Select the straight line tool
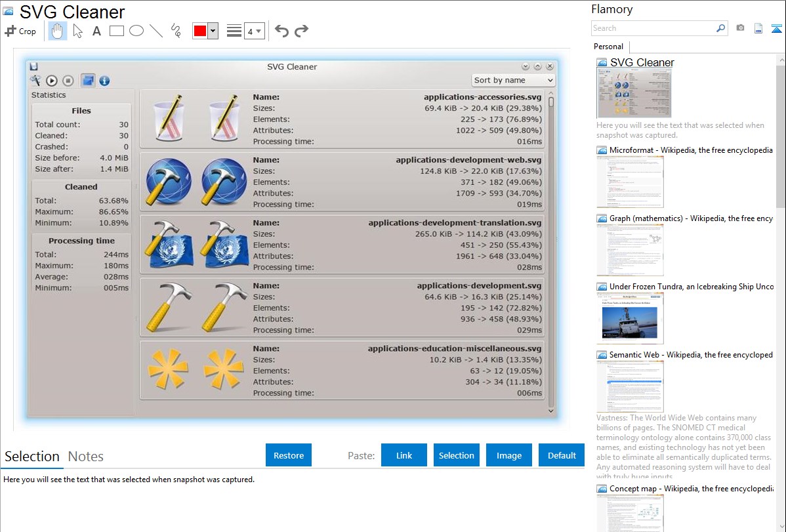This screenshot has width=786, height=532. [156, 31]
